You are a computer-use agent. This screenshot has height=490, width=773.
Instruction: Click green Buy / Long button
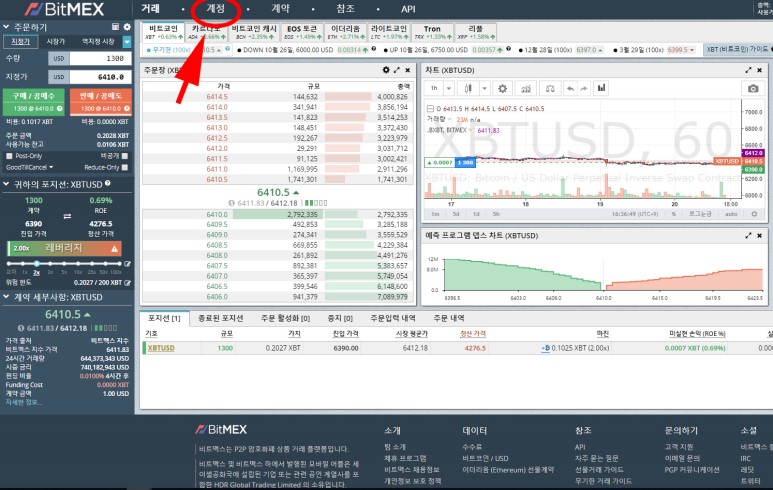pyautogui.click(x=34, y=101)
